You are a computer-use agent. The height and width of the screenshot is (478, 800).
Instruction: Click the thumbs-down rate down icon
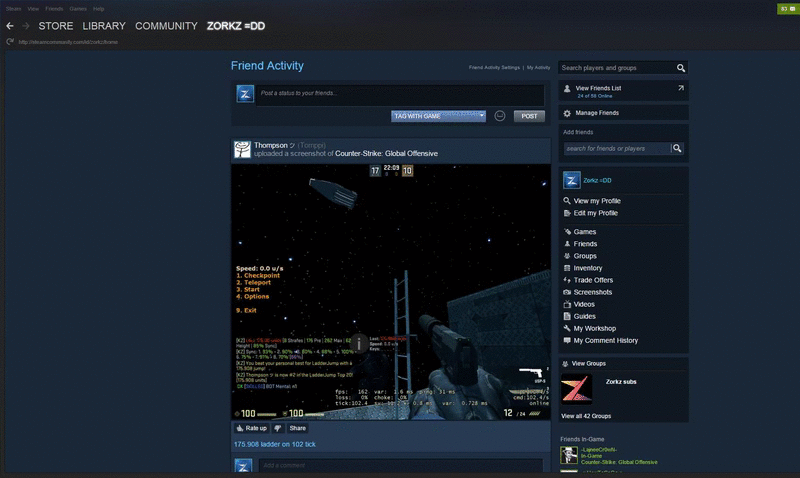[x=278, y=429]
